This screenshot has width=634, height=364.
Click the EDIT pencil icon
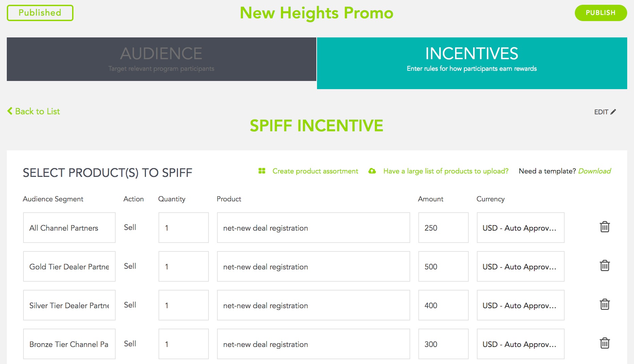[613, 112]
